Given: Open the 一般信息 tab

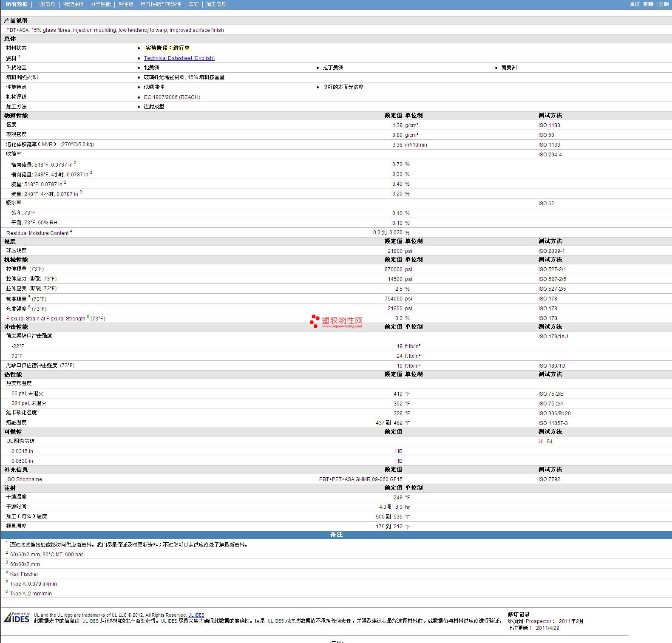Looking at the screenshot, I should point(45,4).
